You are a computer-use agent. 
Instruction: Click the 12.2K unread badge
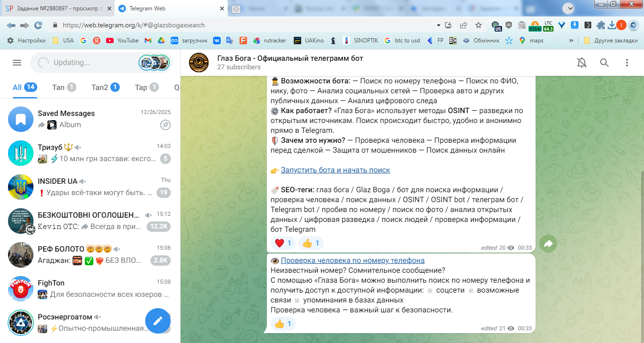tap(158, 227)
